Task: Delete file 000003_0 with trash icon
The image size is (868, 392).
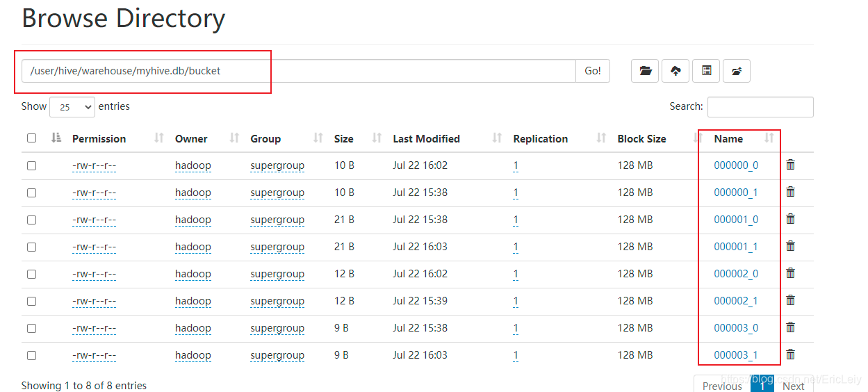Action: click(x=790, y=327)
